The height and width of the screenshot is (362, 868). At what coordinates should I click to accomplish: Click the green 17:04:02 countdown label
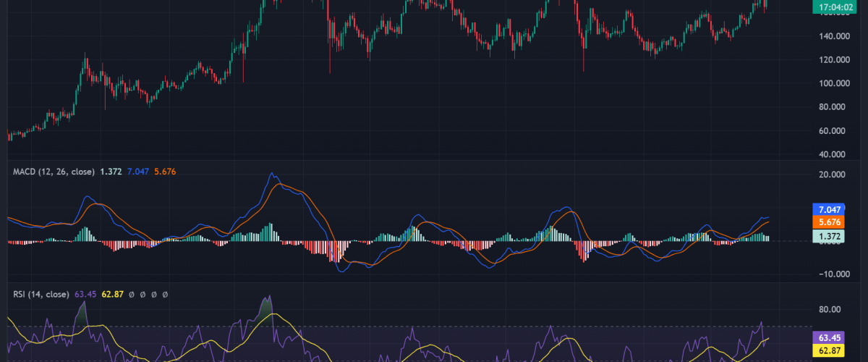[834, 7]
